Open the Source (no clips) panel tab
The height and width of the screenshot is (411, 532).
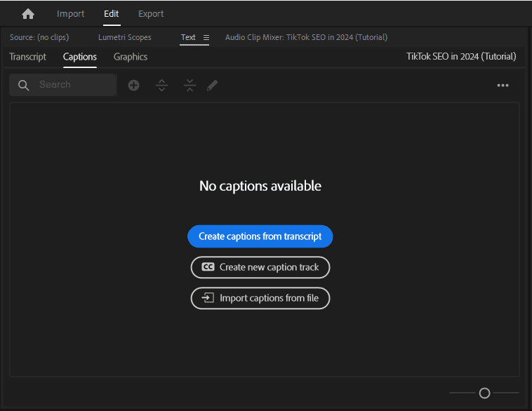tap(39, 37)
